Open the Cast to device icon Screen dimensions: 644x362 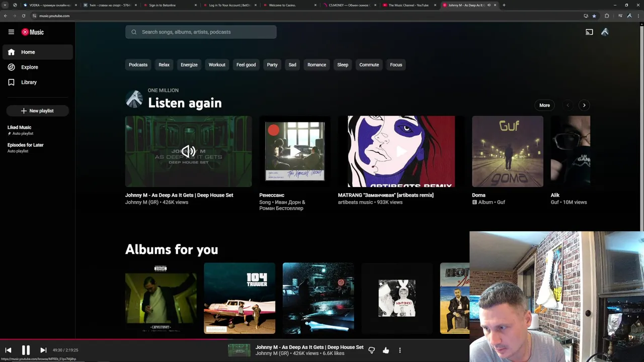coord(589,32)
